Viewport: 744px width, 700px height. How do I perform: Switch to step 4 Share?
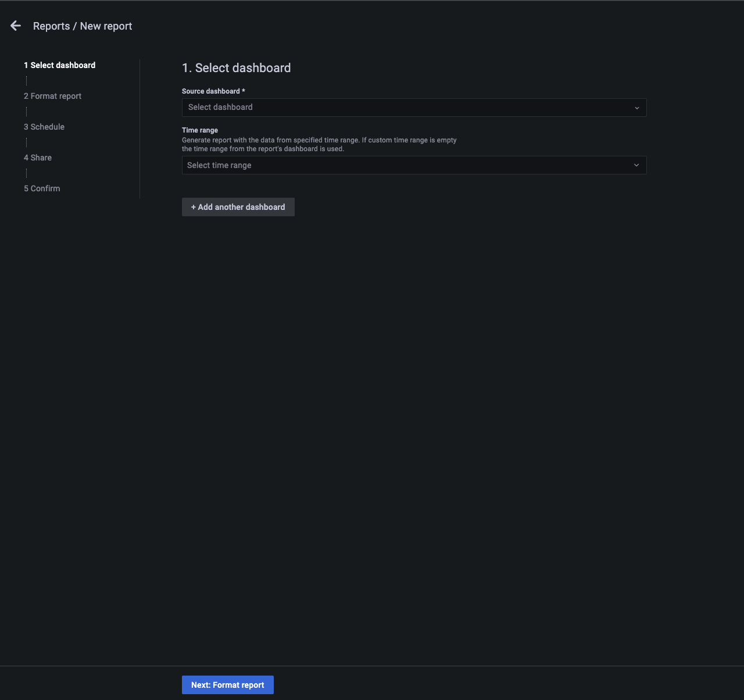[38, 158]
